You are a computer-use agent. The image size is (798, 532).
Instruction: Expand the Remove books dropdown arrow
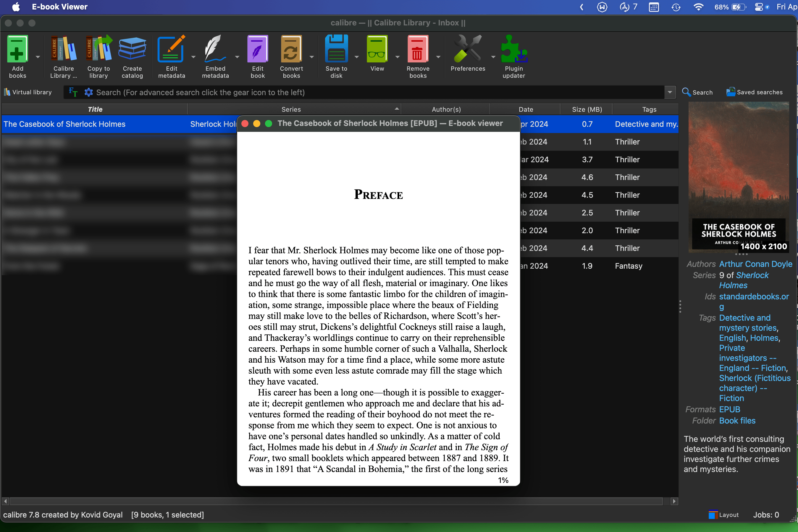[x=438, y=57]
